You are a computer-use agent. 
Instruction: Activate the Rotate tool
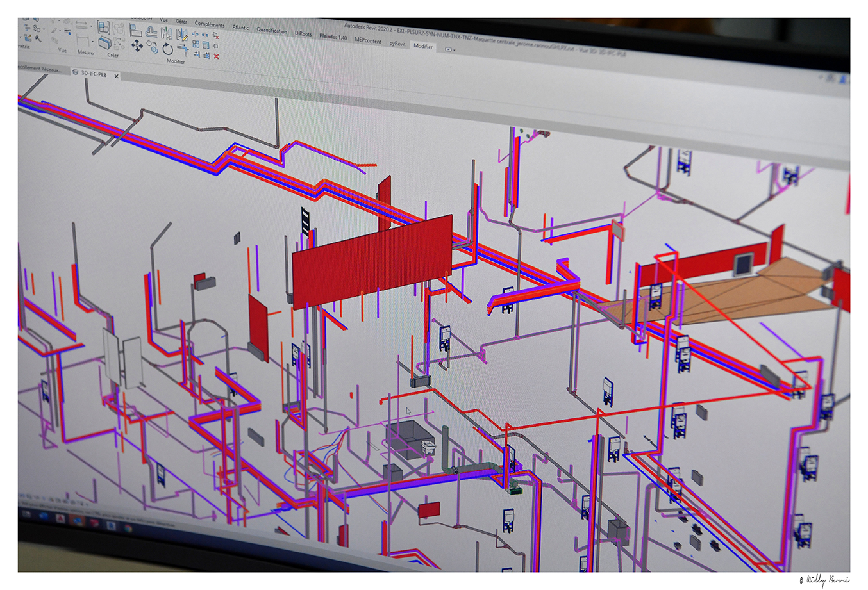(167, 49)
